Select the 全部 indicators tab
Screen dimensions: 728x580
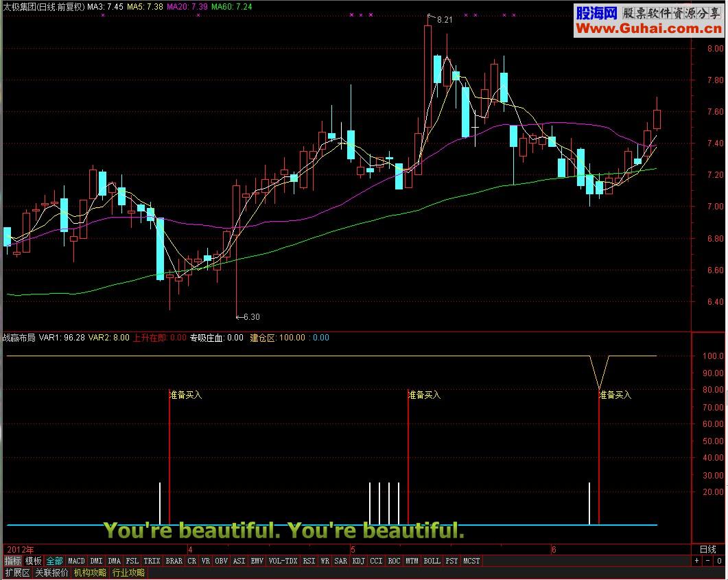pyautogui.click(x=54, y=561)
